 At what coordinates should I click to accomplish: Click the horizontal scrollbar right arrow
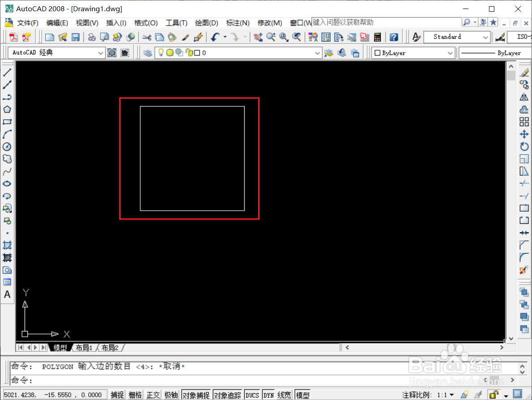tap(502, 348)
